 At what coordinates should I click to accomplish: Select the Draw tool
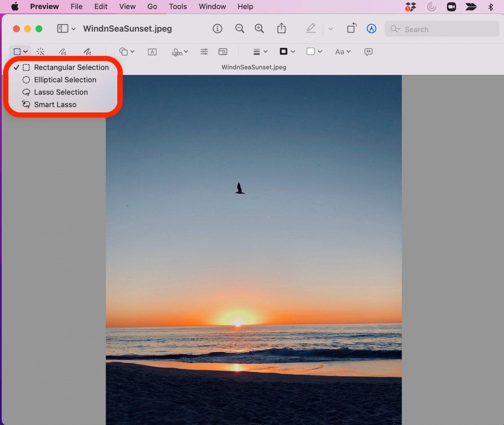[x=87, y=52]
